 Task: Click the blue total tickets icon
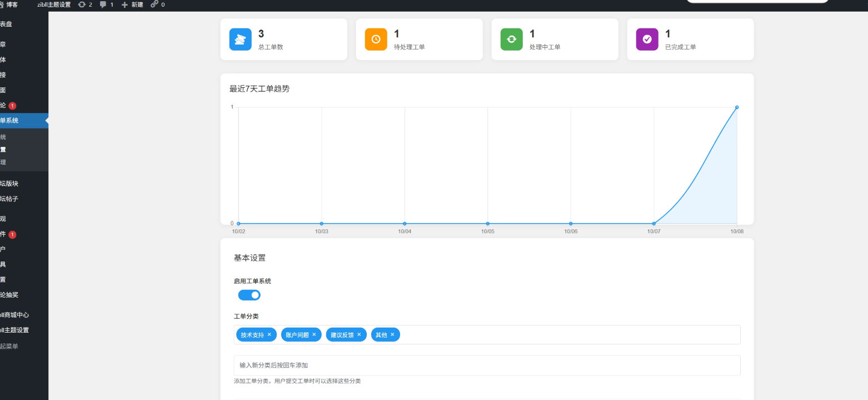[240, 39]
